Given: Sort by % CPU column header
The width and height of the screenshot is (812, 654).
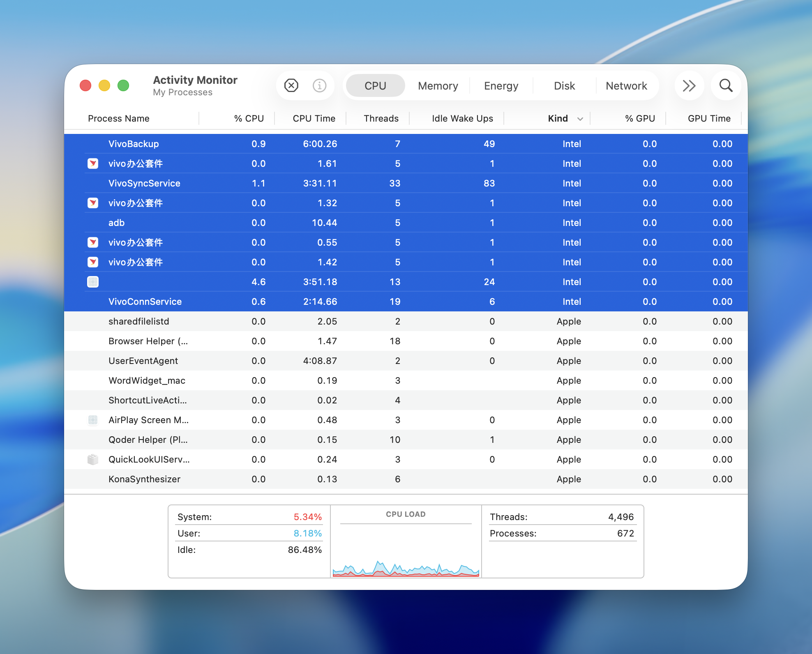Looking at the screenshot, I should (x=249, y=119).
